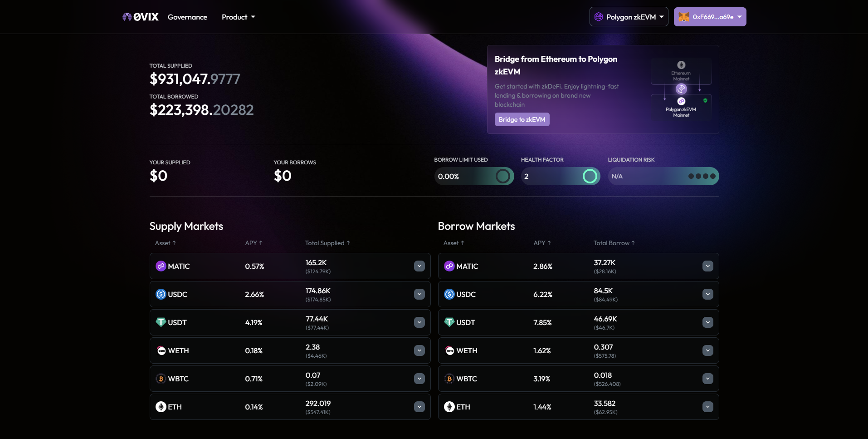Expand the USDC borrow market row
Image resolution: width=868 pixels, height=439 pixels.
point(708,294)
